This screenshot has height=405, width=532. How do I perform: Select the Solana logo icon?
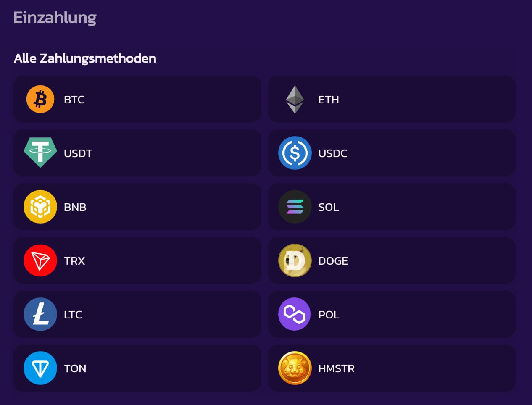point(295,207)
